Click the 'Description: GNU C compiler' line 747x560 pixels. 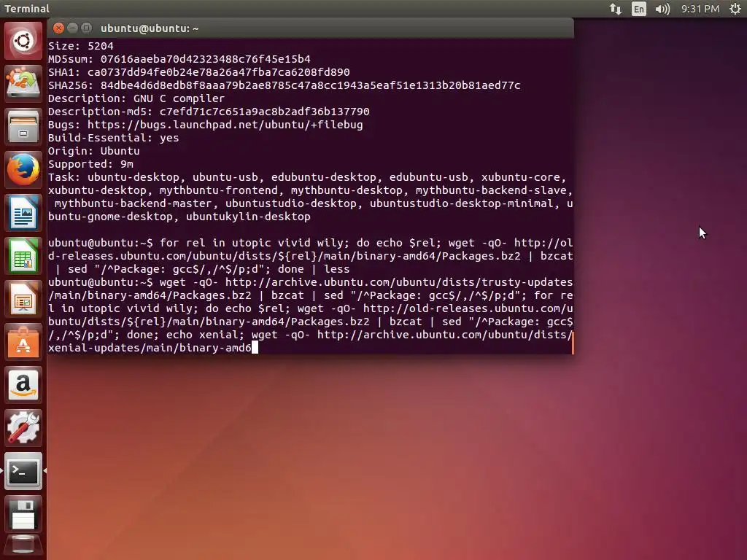click(136, 98)
